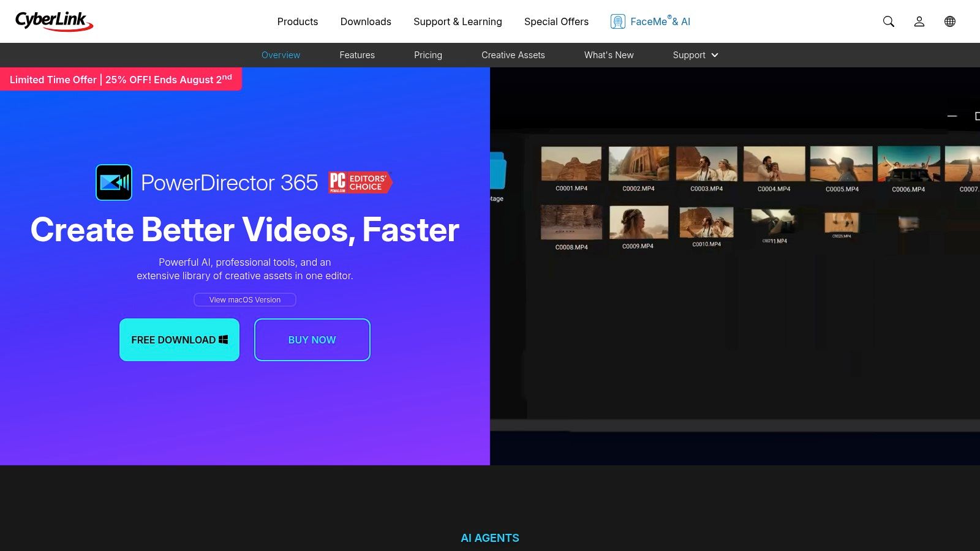Select the C0006.MP4 clip thumbnail
Screen dimensions: 980x551
point(909,163)
